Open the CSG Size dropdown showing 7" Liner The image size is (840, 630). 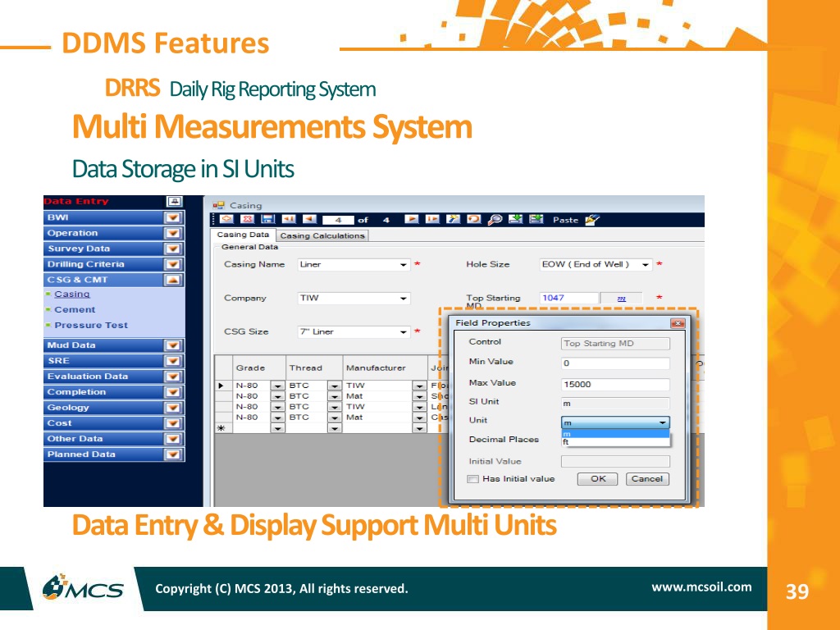point(404,332)
